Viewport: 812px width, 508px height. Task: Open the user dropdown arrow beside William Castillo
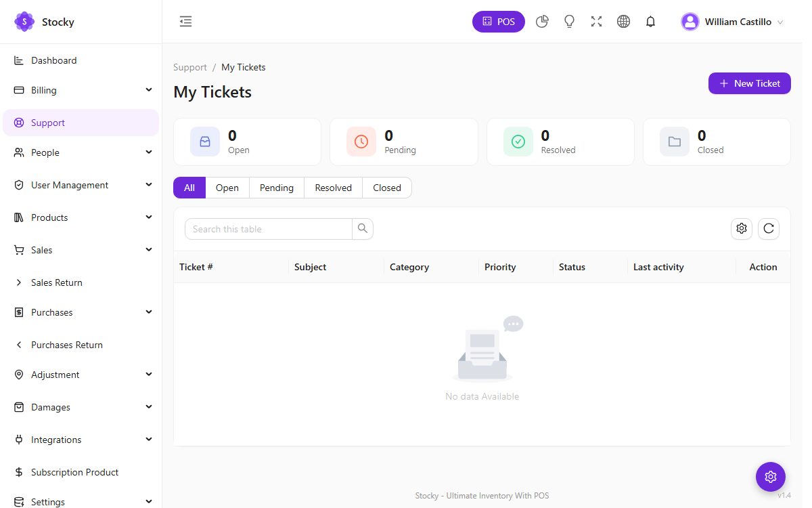pyautogui.click(x=780, y=22)
